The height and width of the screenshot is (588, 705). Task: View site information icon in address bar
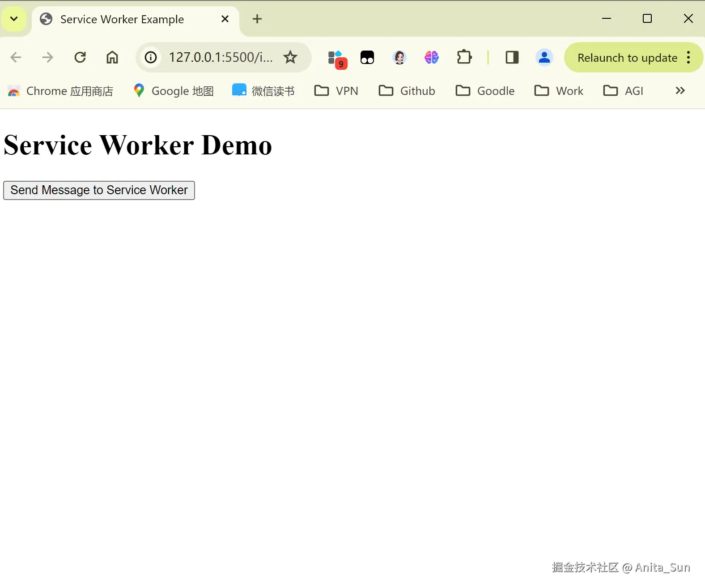click(x=151, y=57)
